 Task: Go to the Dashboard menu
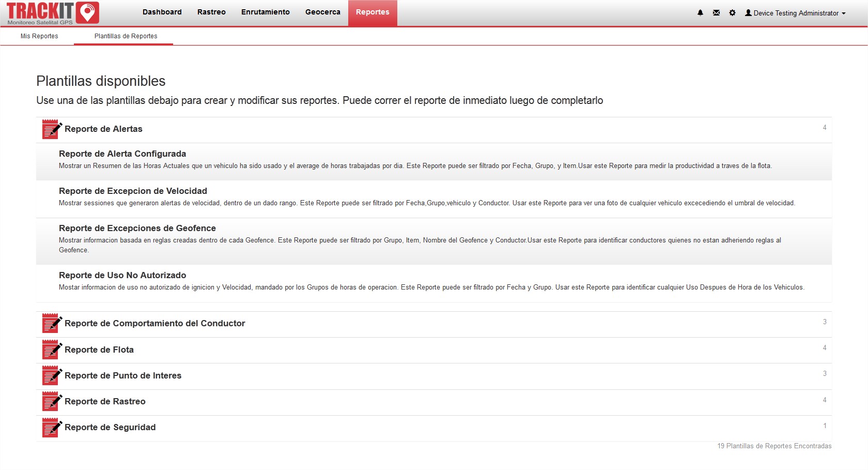coord(162,12)
